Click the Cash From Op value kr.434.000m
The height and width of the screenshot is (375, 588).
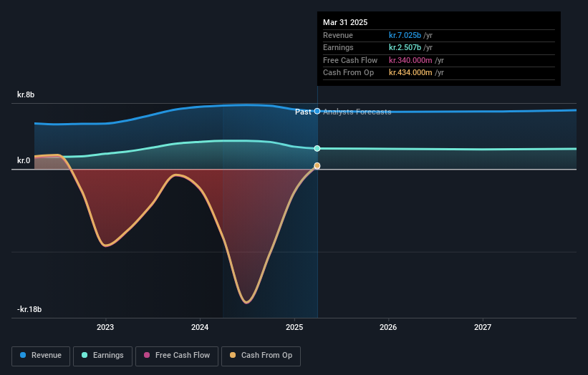410,73
